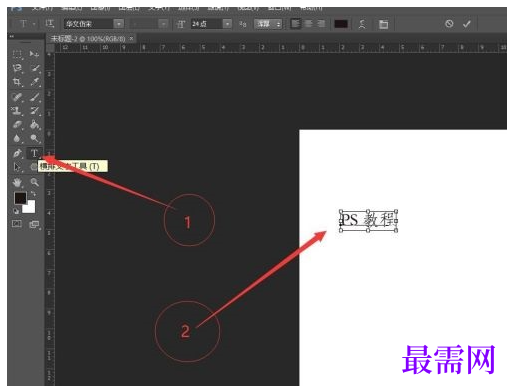Open the anti-aliasing method dropdown

268,24
